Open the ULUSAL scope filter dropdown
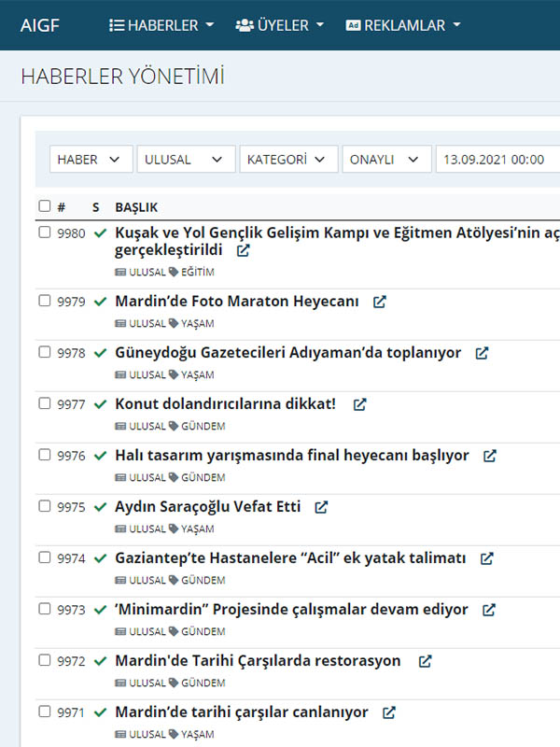Image resolution: width=560 pixels, height=747 pixels. coord(185,159)
